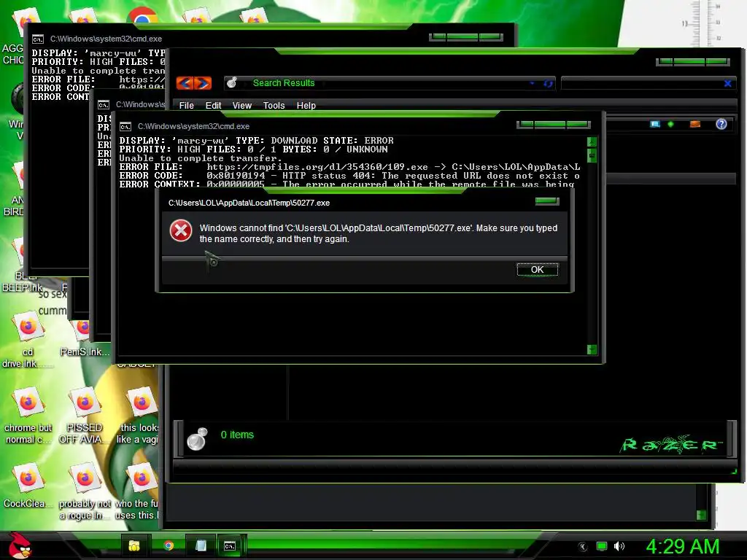Image resolution: width=747 pixels, height=560 pixels.
Task: Click the front cmd.exe window title text
Action: click(193, 127)
